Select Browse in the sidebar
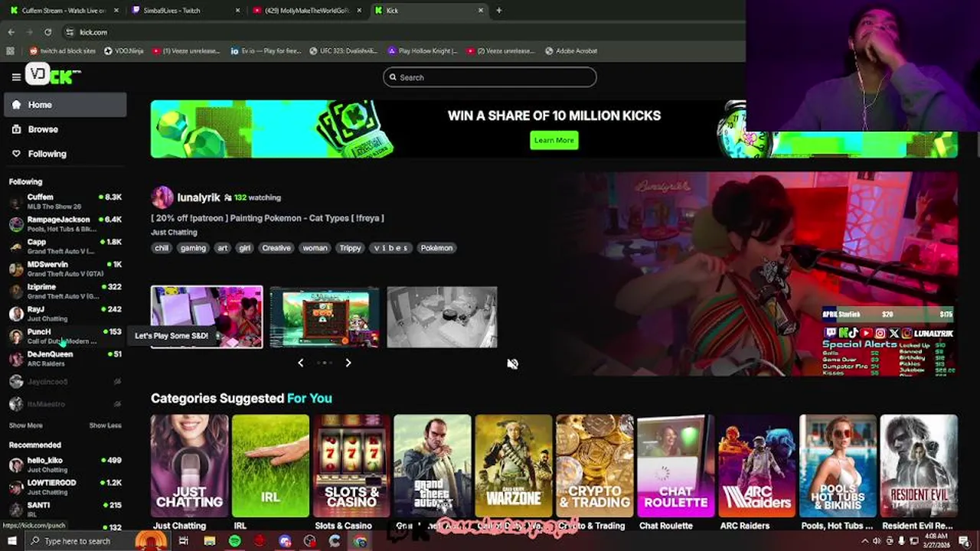 [x=65, y=129]
